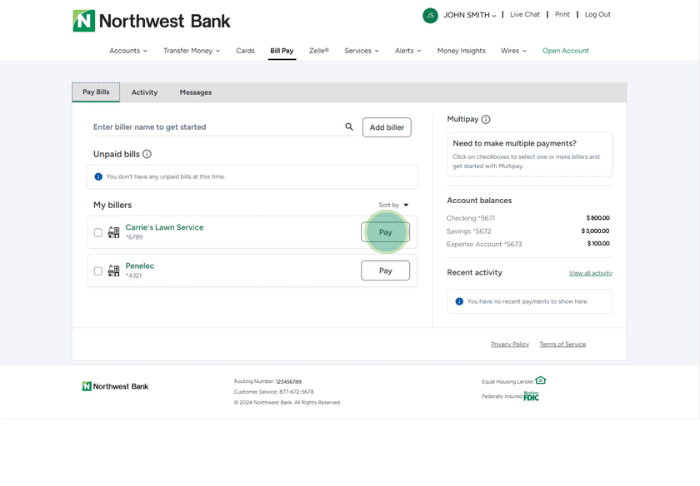This screenshot has height=486, width=700.
Task: Click the Northwest Bank footer logo
Action: point(115,386)
